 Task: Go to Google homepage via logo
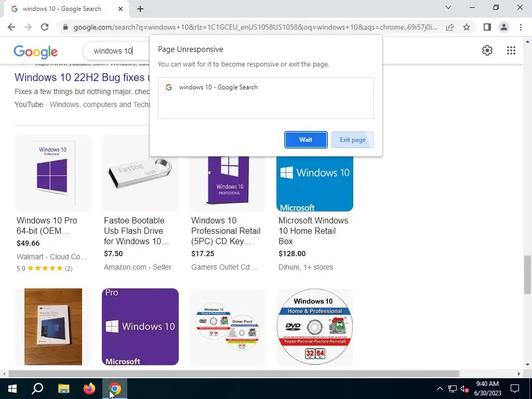(36, 51)
